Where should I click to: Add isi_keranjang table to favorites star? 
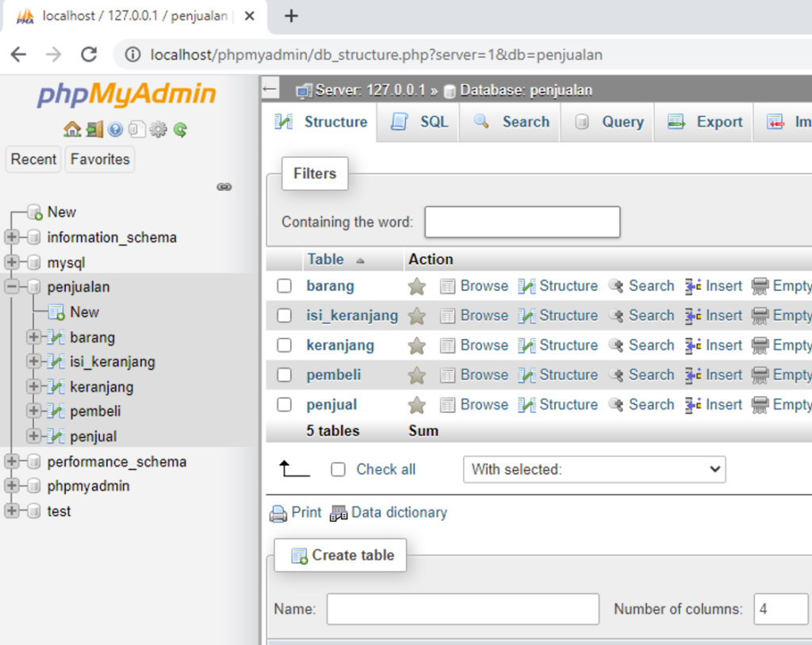tap(417, 316)
